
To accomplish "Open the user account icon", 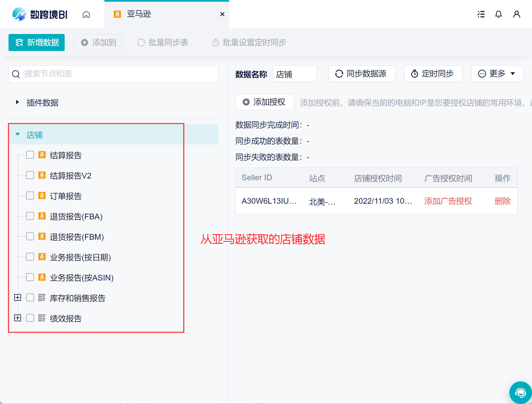I will (517, 14).
